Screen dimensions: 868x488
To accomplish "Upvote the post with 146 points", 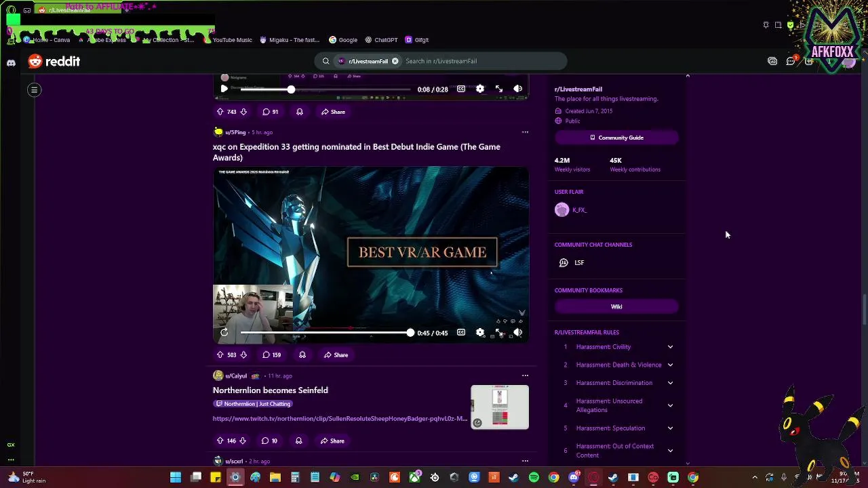I will pyautogui.click(x=220, y=441).
